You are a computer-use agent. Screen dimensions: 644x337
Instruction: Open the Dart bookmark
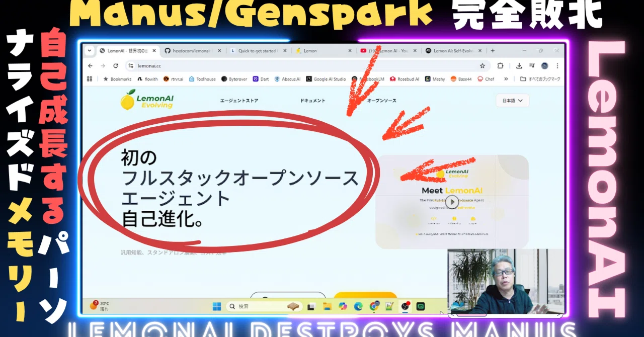point(261,79)
